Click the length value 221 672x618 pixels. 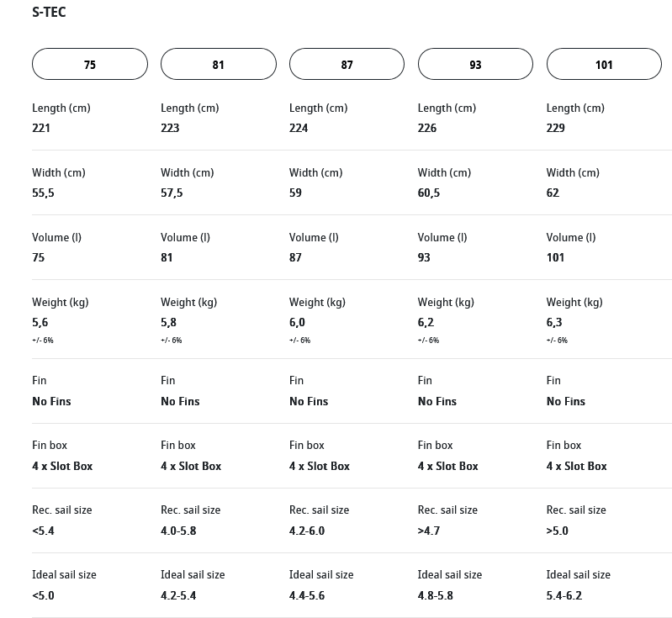click(41, 128)
